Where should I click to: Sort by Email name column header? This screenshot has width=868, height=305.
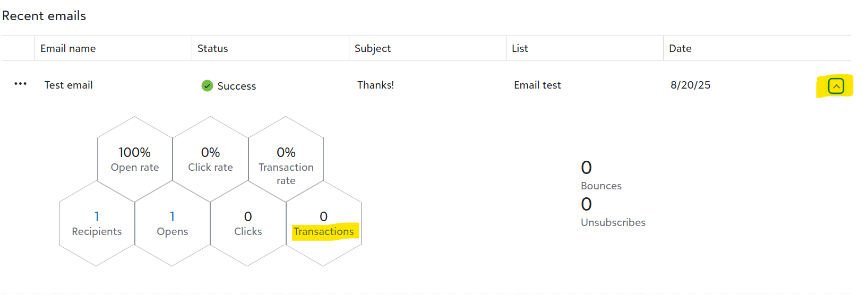coord(68,48)
